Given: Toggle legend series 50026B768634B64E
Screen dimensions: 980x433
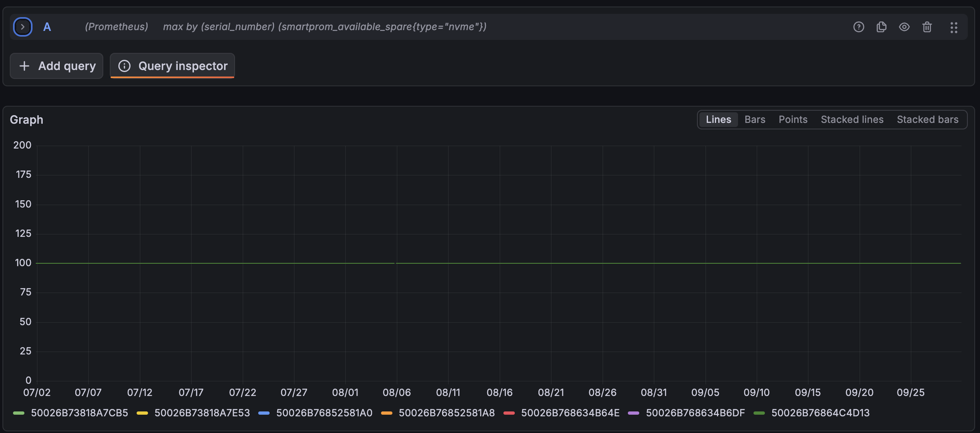Looking at the screenshot, I should (570, 413).
